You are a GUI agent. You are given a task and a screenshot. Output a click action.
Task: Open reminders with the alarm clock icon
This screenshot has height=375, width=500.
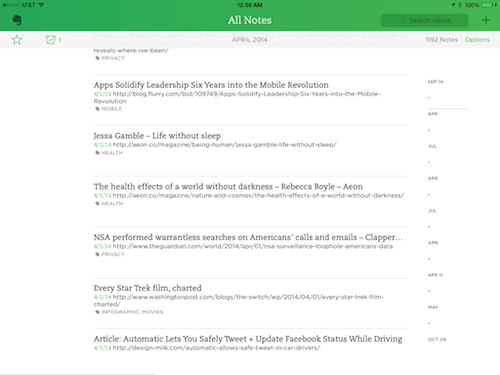coord(50,40)
